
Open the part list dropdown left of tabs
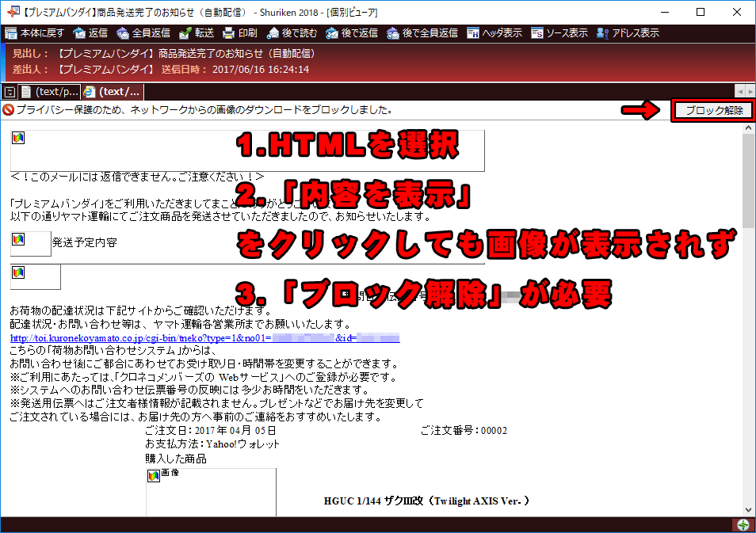pos(10,91)
